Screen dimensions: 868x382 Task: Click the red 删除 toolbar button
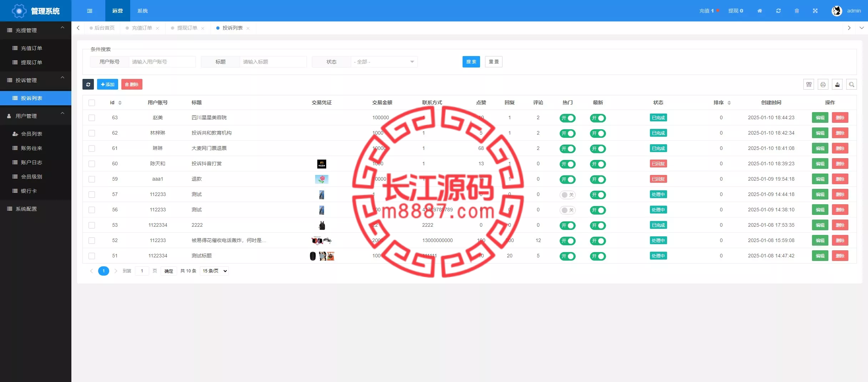pyautogui.click(x=132, y=84)
